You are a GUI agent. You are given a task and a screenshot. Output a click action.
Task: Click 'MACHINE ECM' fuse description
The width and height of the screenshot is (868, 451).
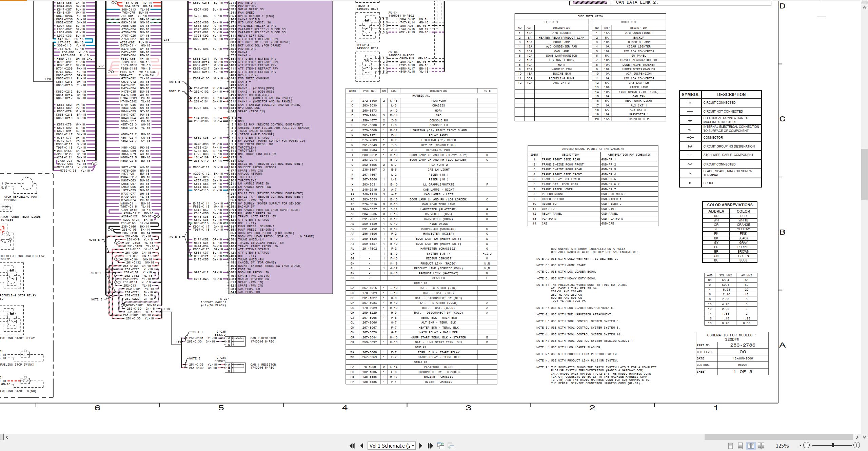click(561, 69)
